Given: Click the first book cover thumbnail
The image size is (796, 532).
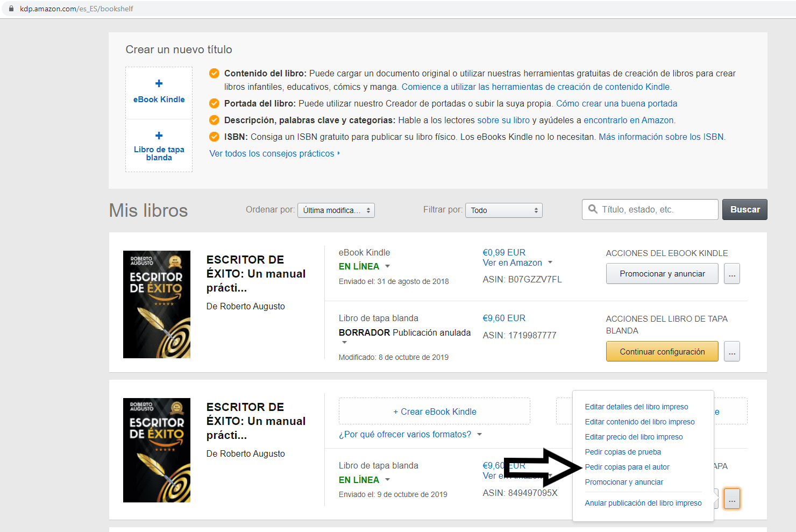Looking at the screenshot, I should coord(157,304).
